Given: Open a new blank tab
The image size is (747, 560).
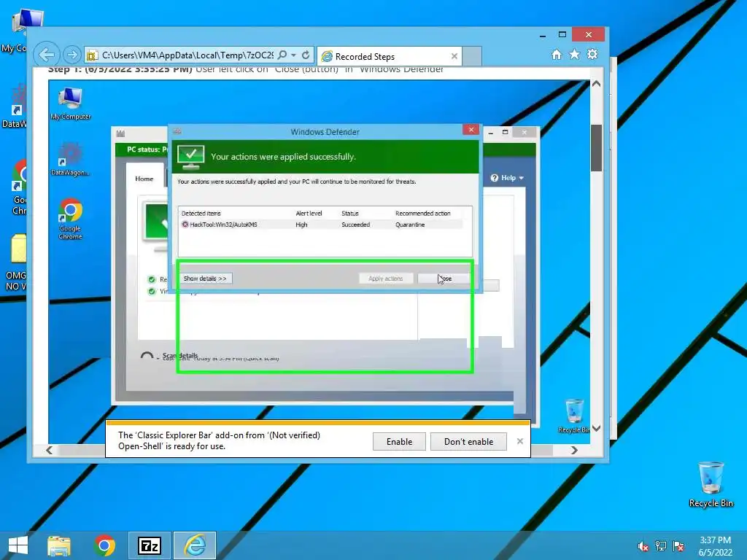Looking at the screenshot, I should click(x=472, y=56).
